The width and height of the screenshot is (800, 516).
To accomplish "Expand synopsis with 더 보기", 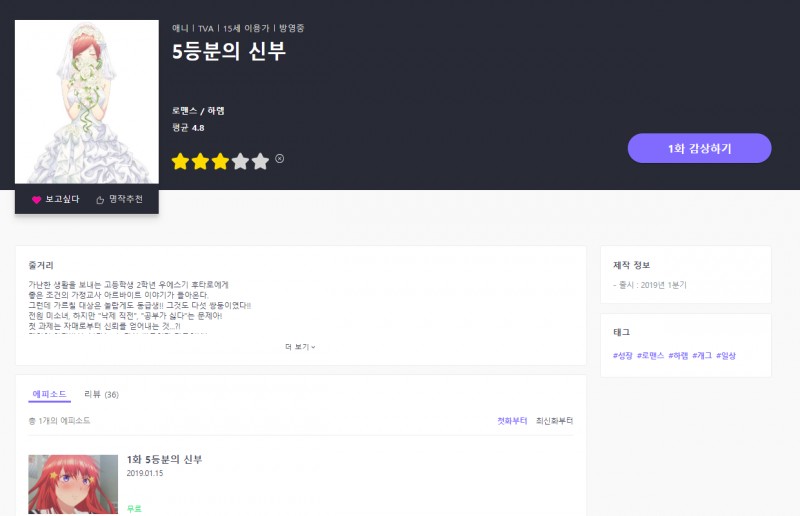I will [299, 347].
